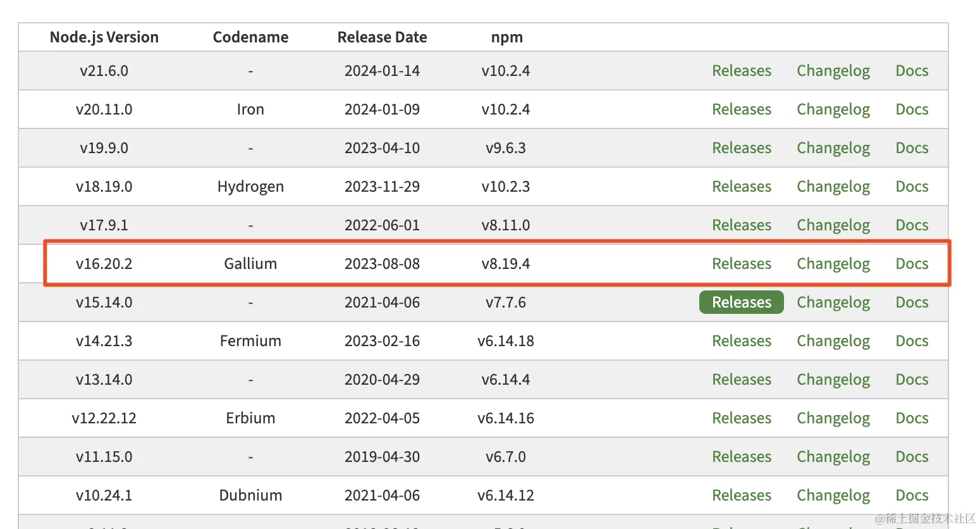View Changelog for v19.9.0

point(833,148)
